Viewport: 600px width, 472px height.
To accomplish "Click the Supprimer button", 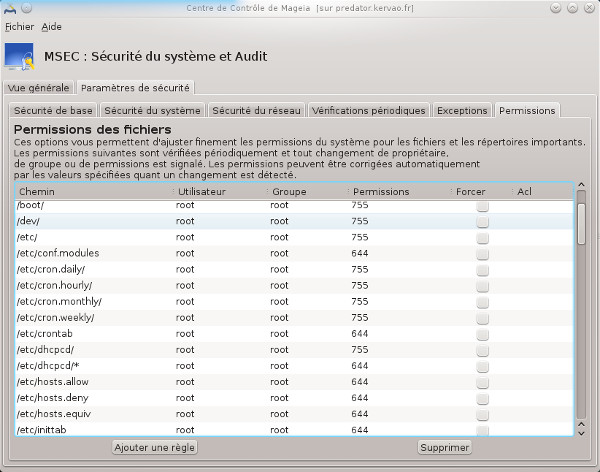I will pyautogui.click(x=444, y=448).
